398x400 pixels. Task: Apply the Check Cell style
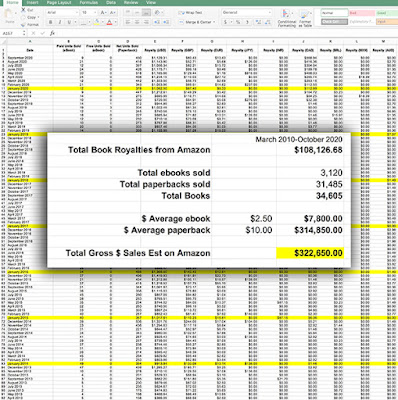coord(334,22)
